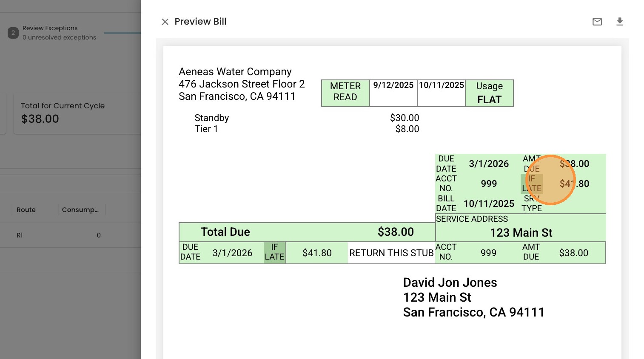644x359 pixels.
Task: Click the step 2 number badge
Action: [13, 33]
